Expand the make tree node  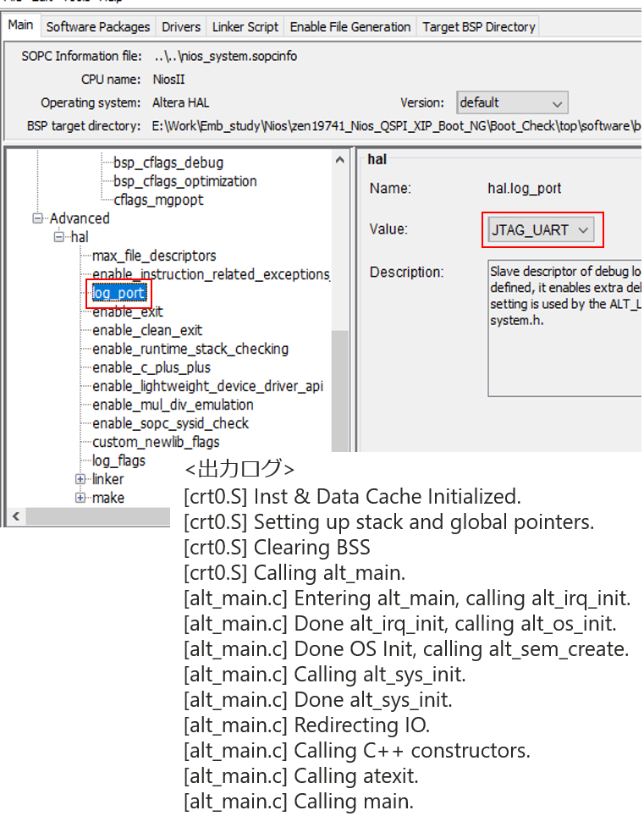tap(80, 498)
